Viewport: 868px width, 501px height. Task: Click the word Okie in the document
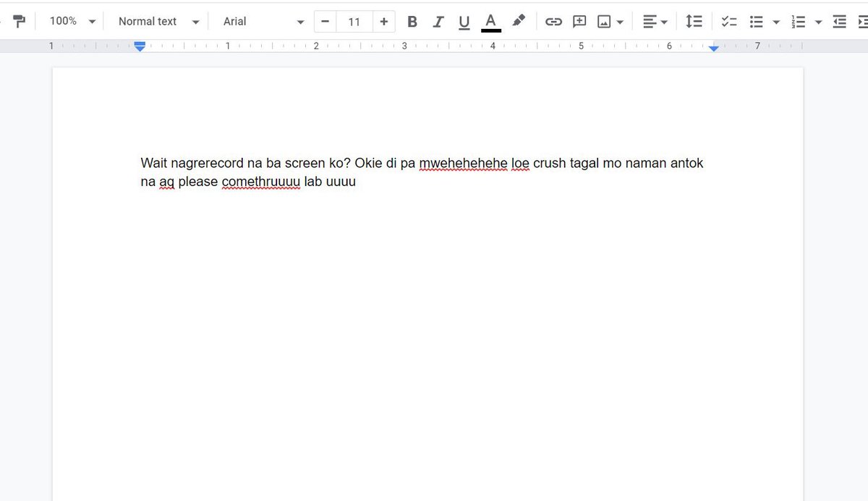tap(369, 163)
